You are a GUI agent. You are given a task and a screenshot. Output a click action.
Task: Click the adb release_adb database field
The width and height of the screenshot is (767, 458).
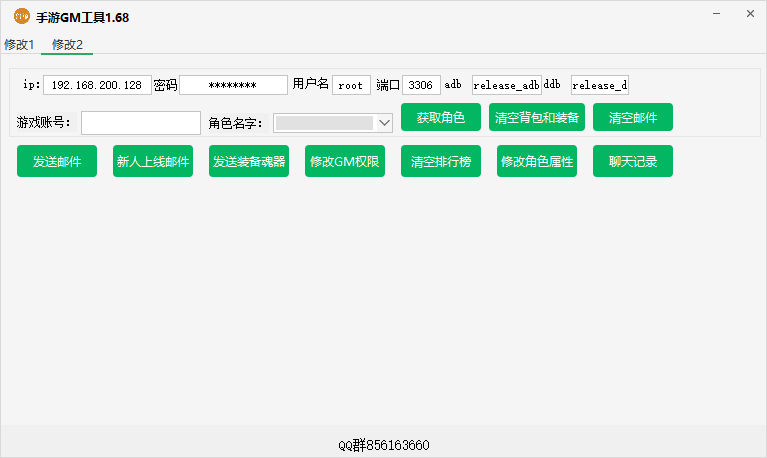(x=507, y=85)
